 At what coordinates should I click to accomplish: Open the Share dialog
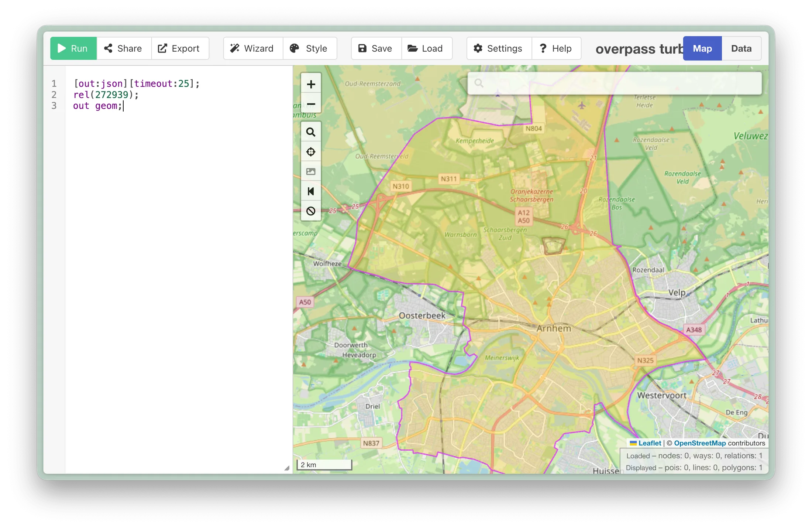click(123, 48)
